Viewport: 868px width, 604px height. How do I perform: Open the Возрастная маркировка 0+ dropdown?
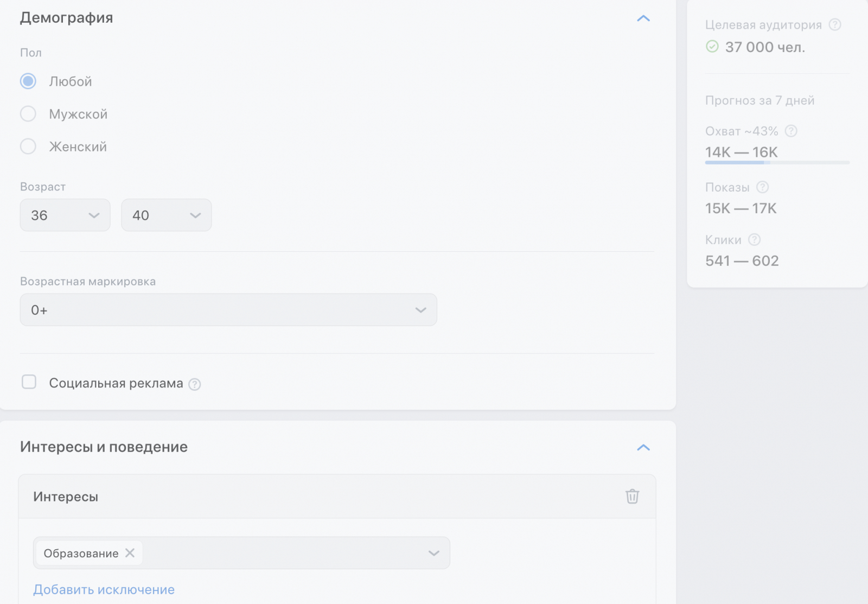click(x=228, y=310)
